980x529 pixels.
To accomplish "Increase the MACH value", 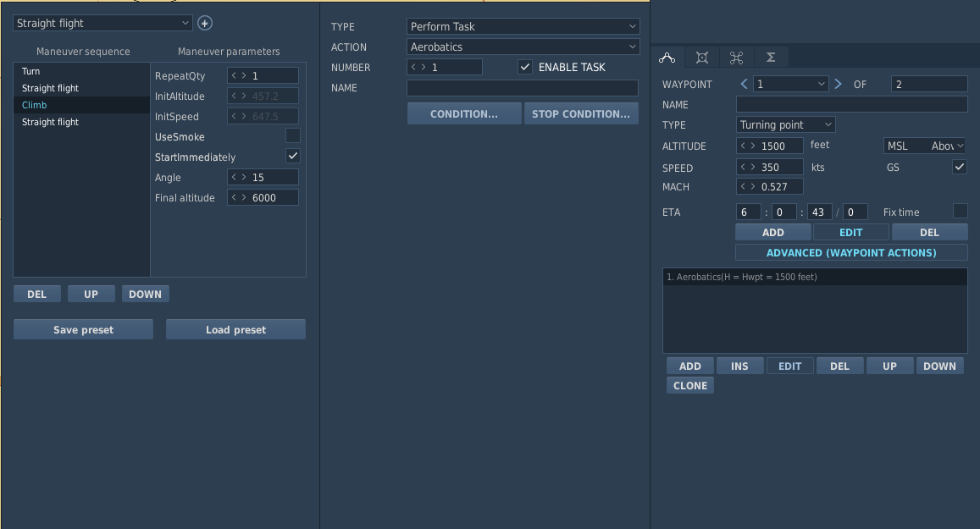I will [753, 186].
